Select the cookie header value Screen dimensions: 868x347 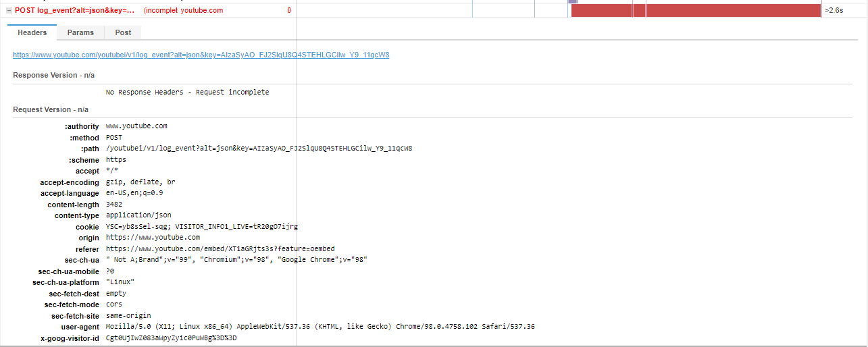(211, 227)
